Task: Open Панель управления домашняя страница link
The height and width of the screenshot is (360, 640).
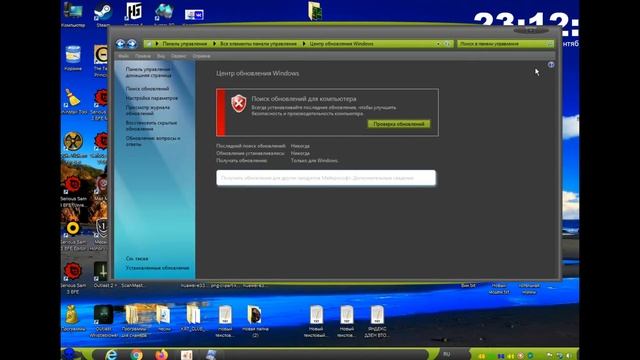Action: tap(148, 72)
